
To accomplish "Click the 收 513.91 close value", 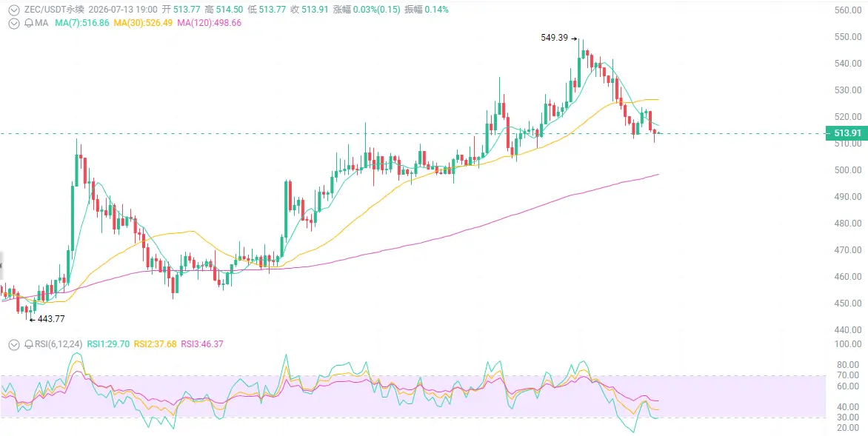I will [x=309, y=10].
